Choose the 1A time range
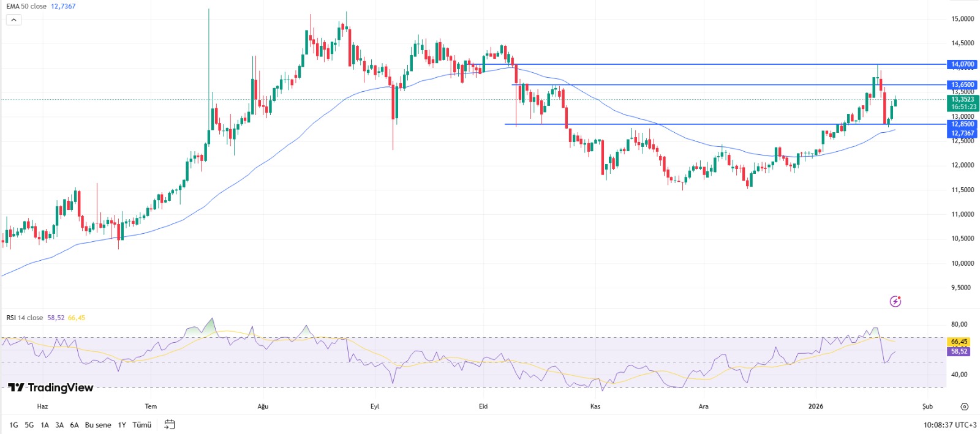This screenshot has height=434, width=980. [45, 425]
